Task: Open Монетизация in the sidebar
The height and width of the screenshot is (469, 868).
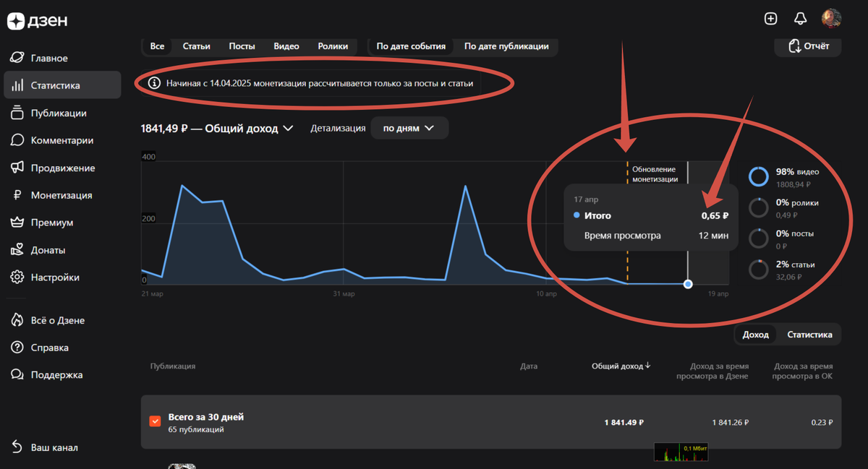Action: tap(62, 195)
